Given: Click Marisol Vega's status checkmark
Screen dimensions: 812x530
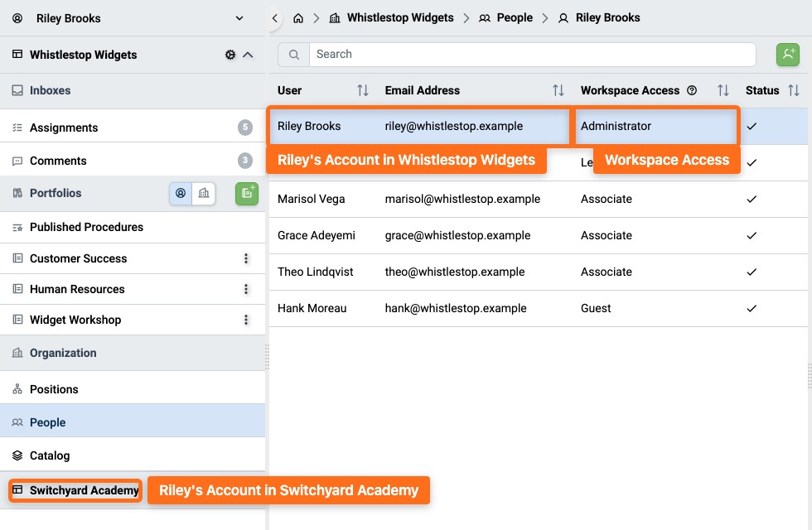Looking at the screenshot, I should coord(752,200).
